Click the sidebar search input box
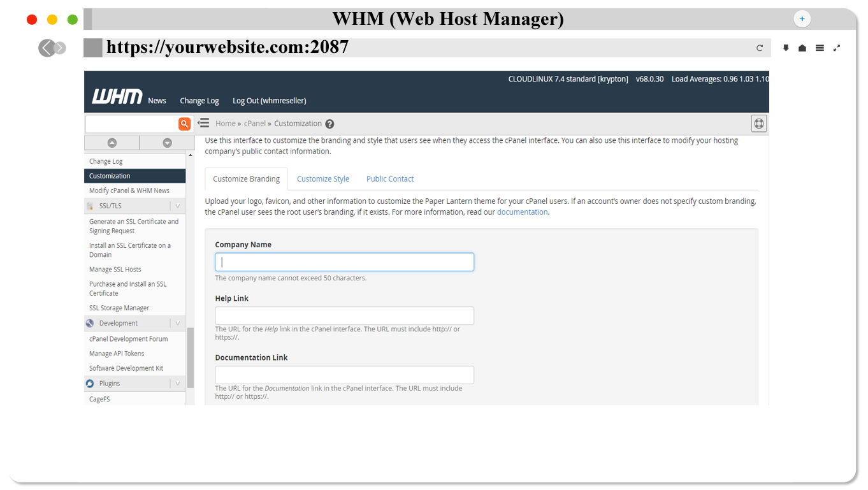Screen dimensions: 868x490 [x=131, y=124]
